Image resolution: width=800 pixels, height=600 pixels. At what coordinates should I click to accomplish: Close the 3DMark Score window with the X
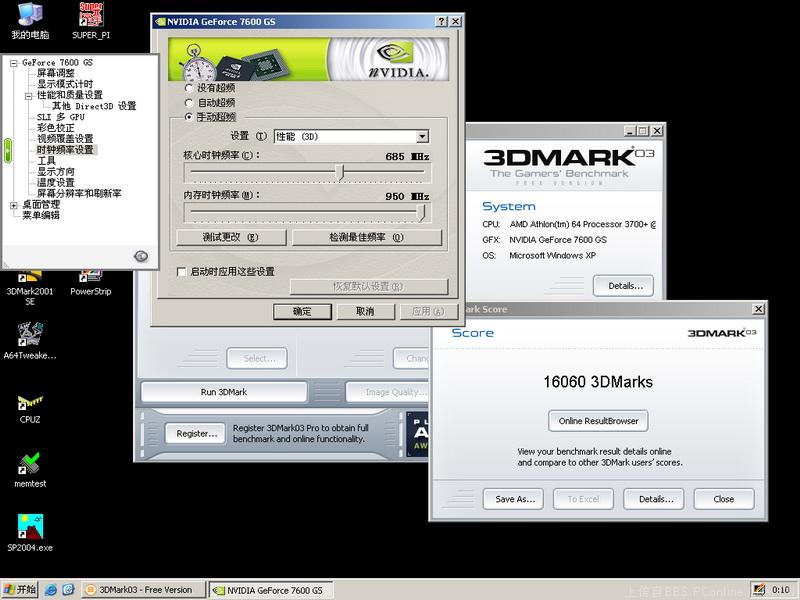759,309
